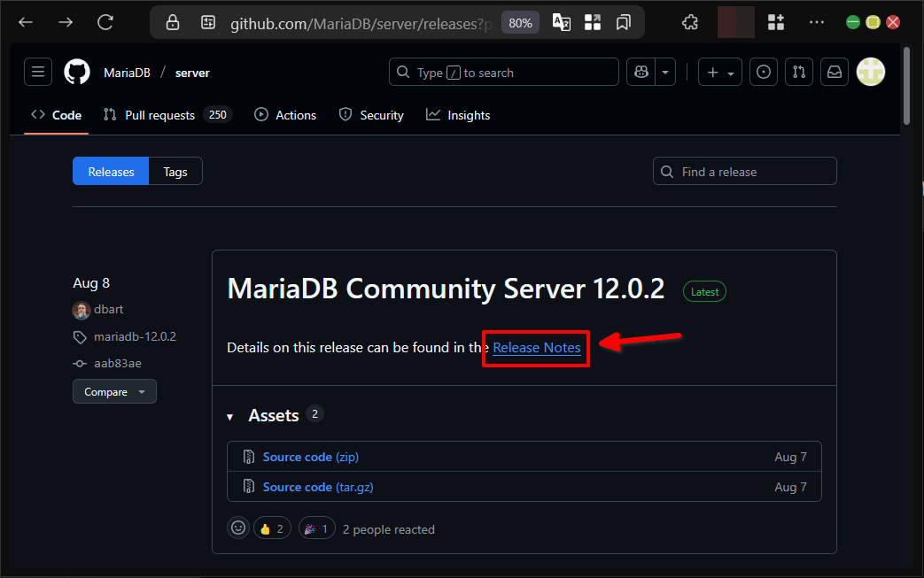
Task: Open the GitHub homepage logo
Action: [77, 73]
